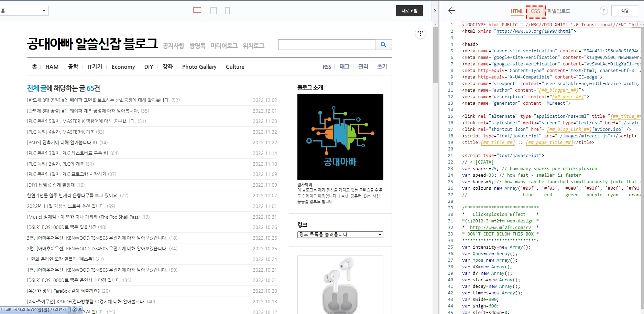The height and width of the screenshot is (314, 644).
Task: Open the 위치로그 link
Action: [253, 46]
